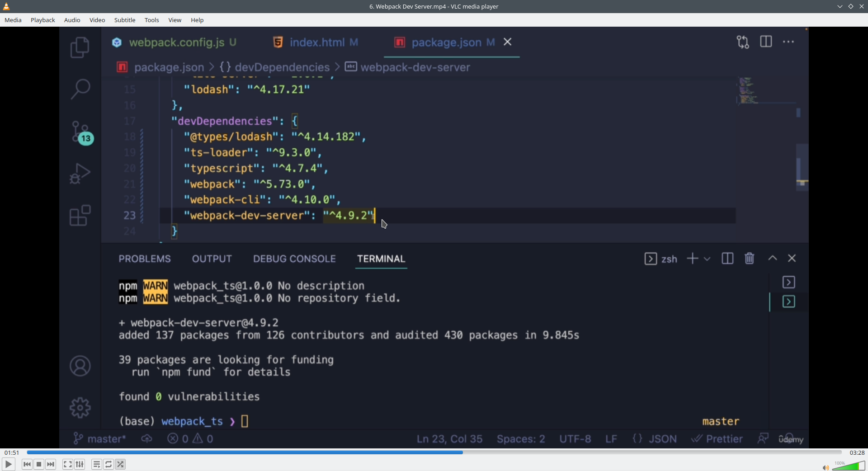Toggle fullscreen video mode
Image resolution: width=868 pixels, height=471 pixels.
point(67,464)
